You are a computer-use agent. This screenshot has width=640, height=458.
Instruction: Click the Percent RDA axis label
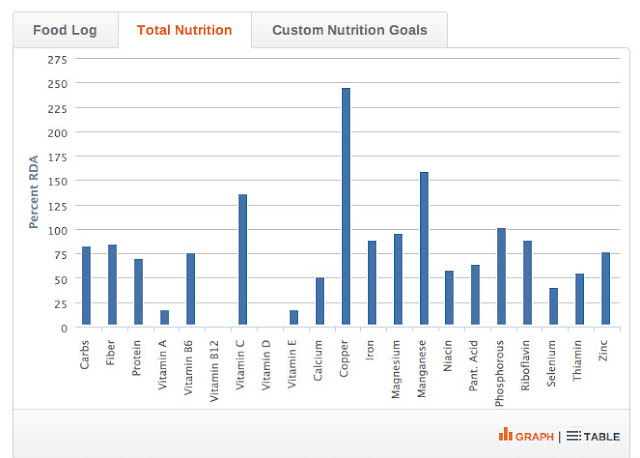tap(33, 191)
